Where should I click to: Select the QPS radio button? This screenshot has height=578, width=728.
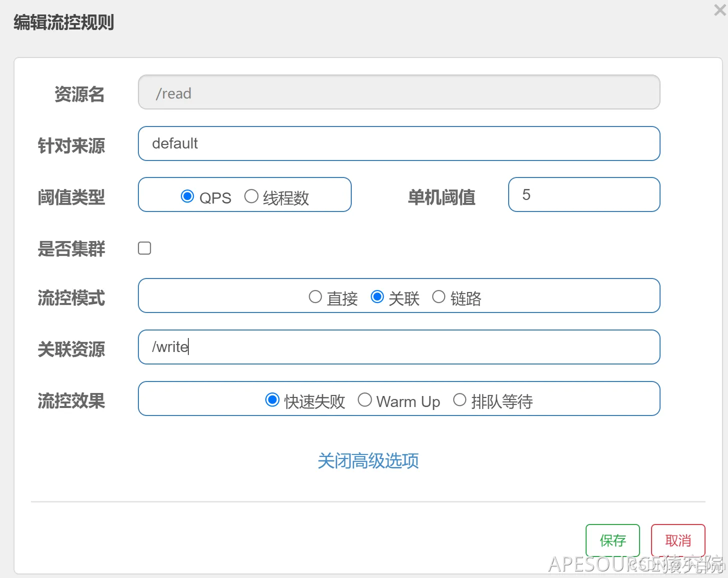(x=187, y=196)
